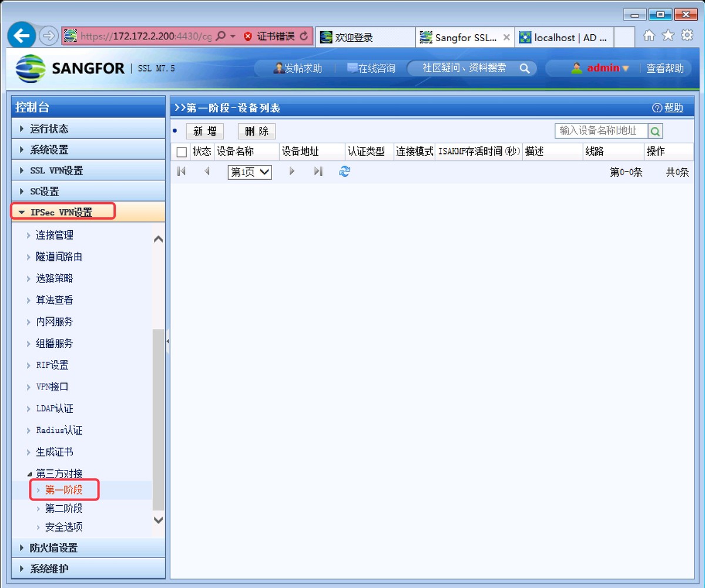Click the browser home icon
The image size is (705, 588).
pyautogui.click(x=649, y=36)
